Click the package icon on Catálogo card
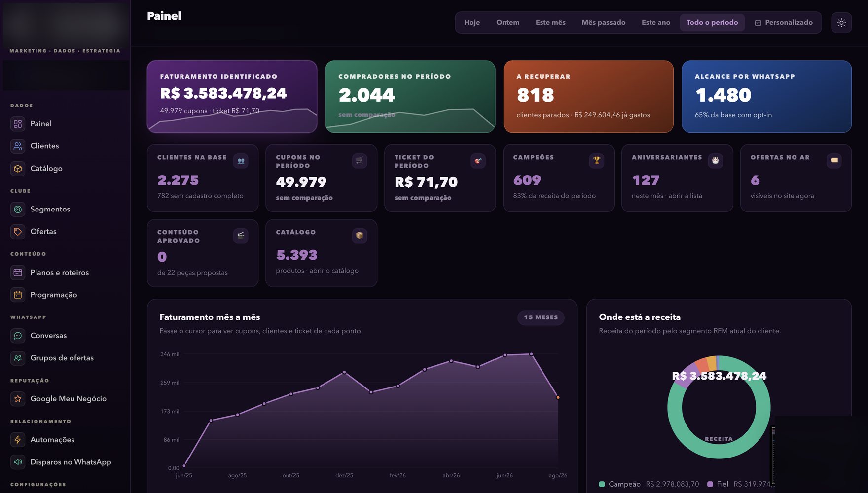Screen dimensions: 868x493 tap(360, 236)
